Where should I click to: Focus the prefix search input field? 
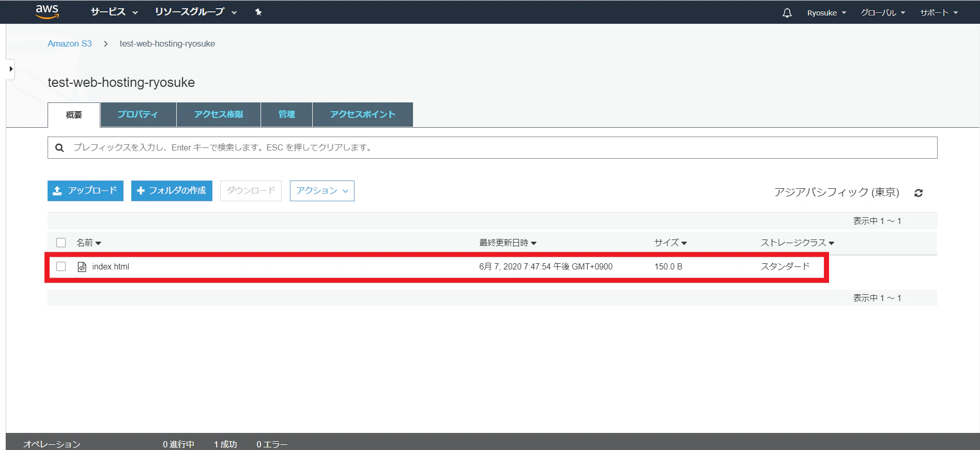click(x=492, y=148)
